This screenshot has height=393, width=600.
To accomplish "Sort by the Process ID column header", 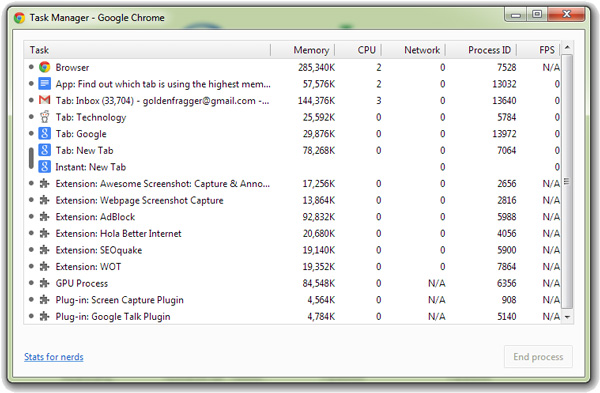I will pos(481,50).
